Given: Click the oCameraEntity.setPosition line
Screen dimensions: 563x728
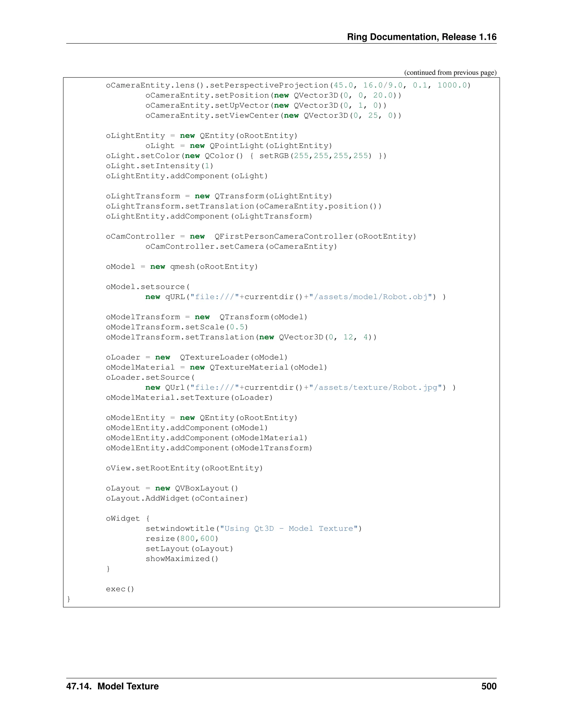Looking at the screenshot, I should [x=273, y=95].
